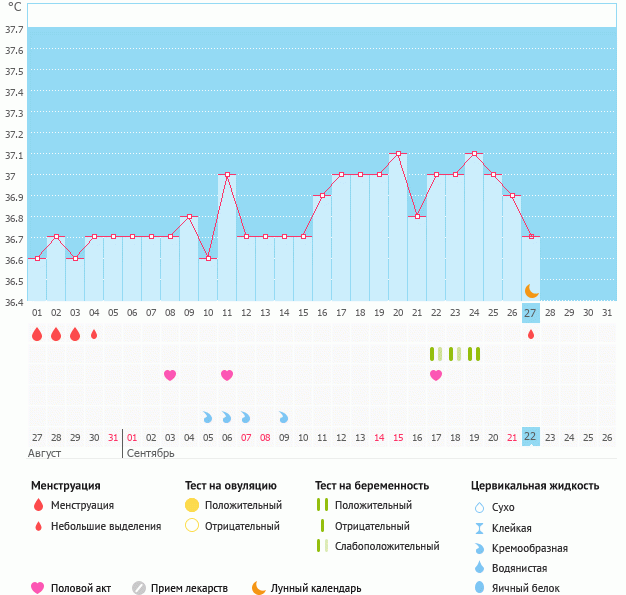Click the small spotting drop on cycle day 04
Image resolution: width=626 pixels, height=595 pixels.
click(x=94, y=334)
